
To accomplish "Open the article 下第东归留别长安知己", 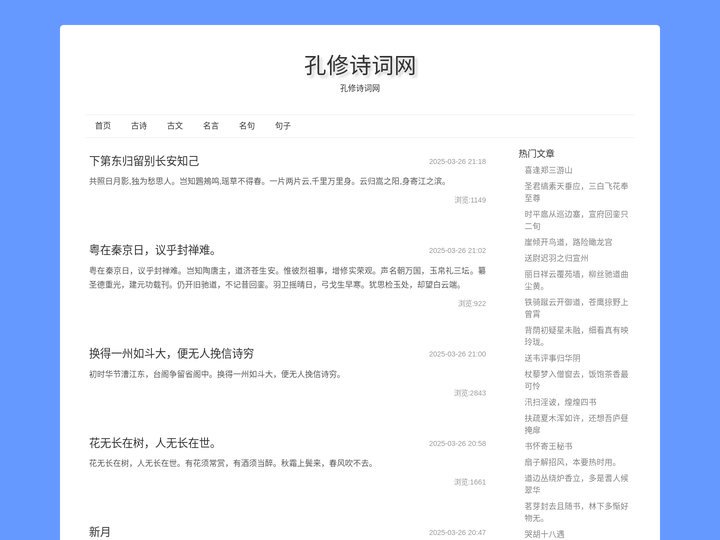I will 144,161.
